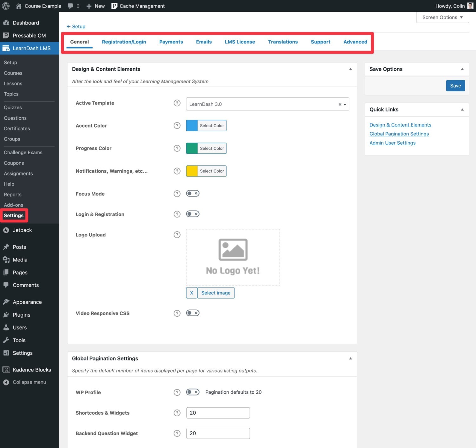Open the Translations tab

[x=283, y=42]
